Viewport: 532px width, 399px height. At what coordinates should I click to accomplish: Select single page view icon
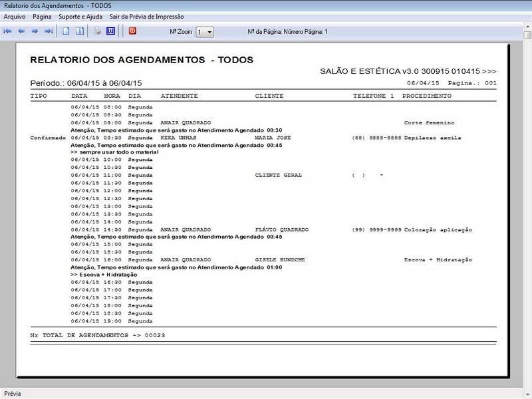tap(66, 31)
